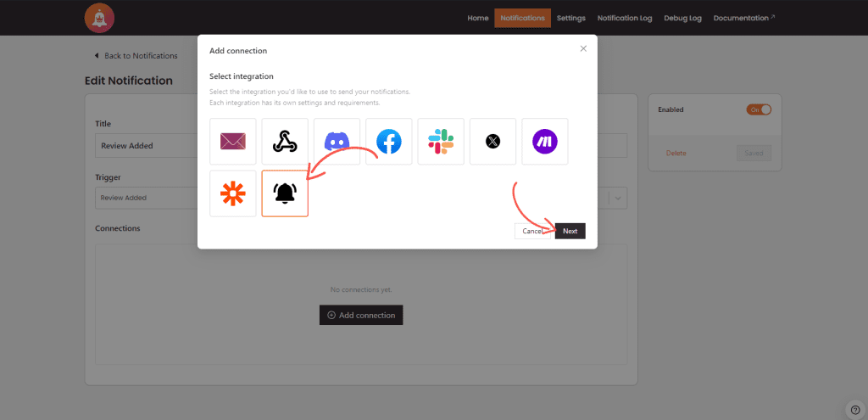This screenshot has height=420, width=868.
Task: Select the X (Twitter) integration
Action: coord(492,142)
